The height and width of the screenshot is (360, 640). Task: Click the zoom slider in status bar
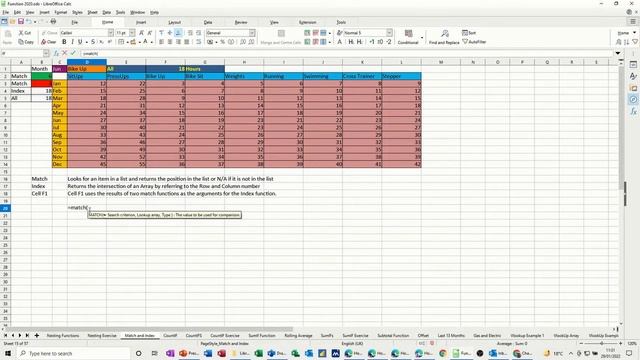(601, 344)
